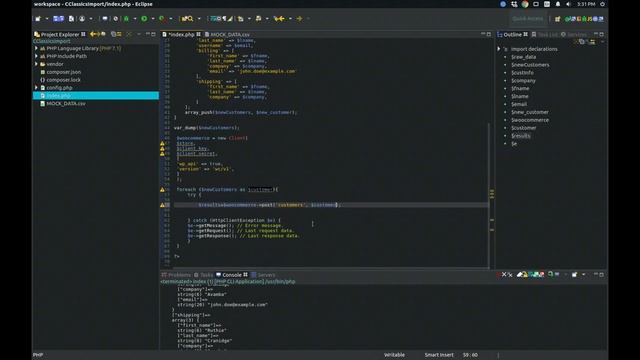This screenshot has width=640, height=360.
Task: Select composer.json in Project Explorer
Action: (63, 72)
